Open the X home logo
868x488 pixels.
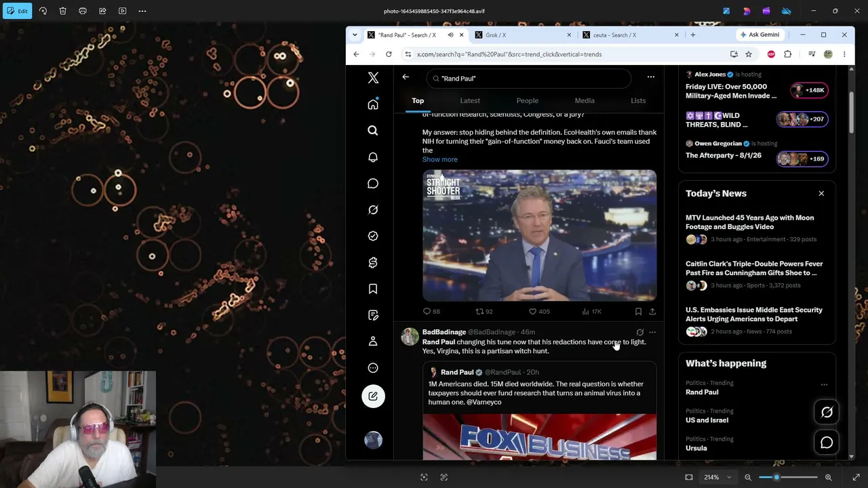373,78
